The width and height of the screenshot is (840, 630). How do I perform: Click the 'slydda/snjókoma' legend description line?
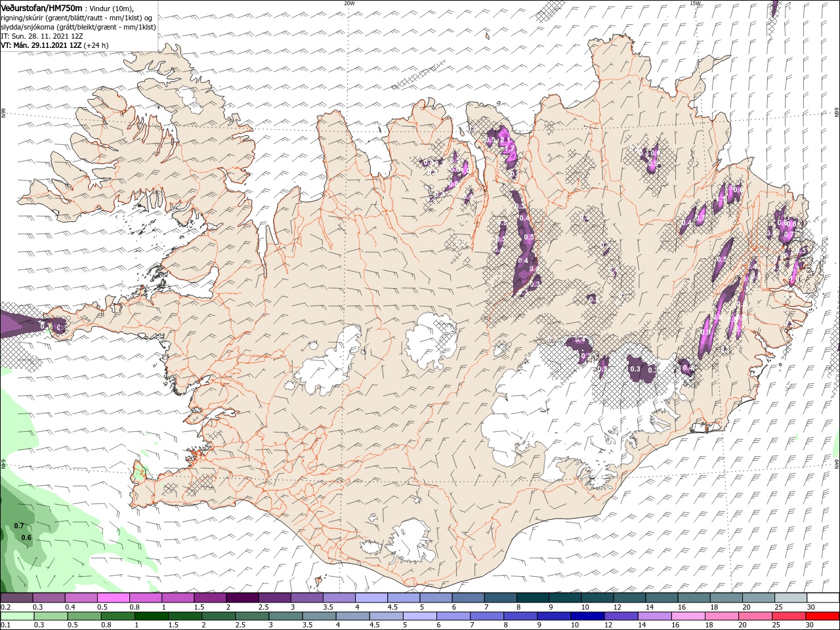pos(78,27)
